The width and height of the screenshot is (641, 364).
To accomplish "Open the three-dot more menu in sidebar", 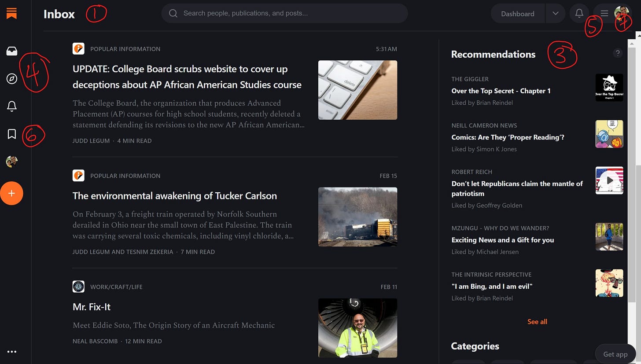I will pos(12,352).
